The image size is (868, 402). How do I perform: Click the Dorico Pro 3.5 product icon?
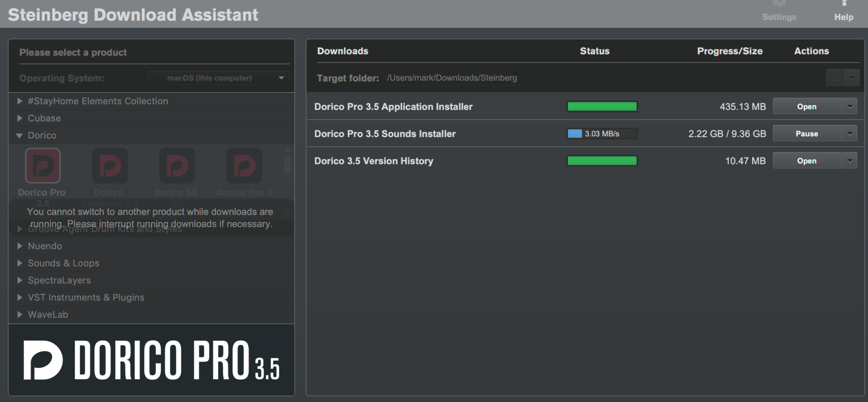[x=43, y=166]
